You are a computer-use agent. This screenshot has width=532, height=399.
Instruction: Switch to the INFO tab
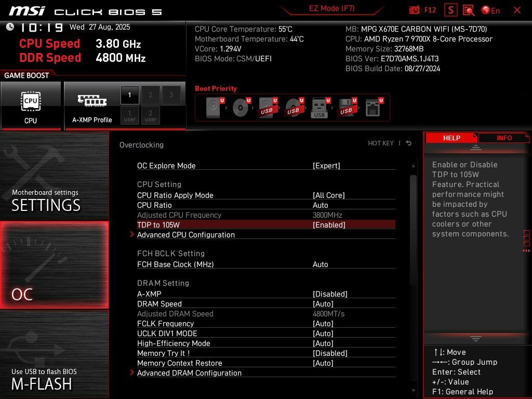pos(504,138)
